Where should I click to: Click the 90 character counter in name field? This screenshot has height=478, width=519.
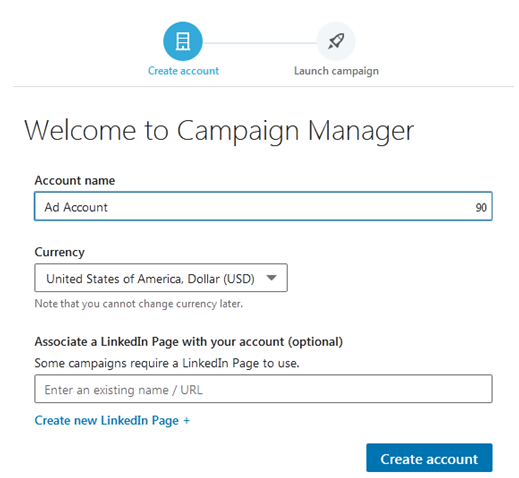click(x=481, y=208)
